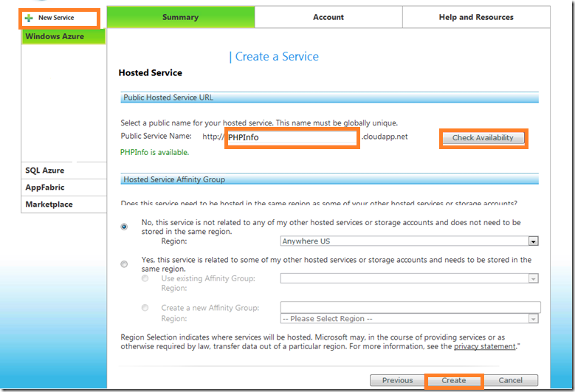Viewport: 575px width, 392px height.
Task: Click the 'Hosted Service' bold heading
Action: pos(151,72)
